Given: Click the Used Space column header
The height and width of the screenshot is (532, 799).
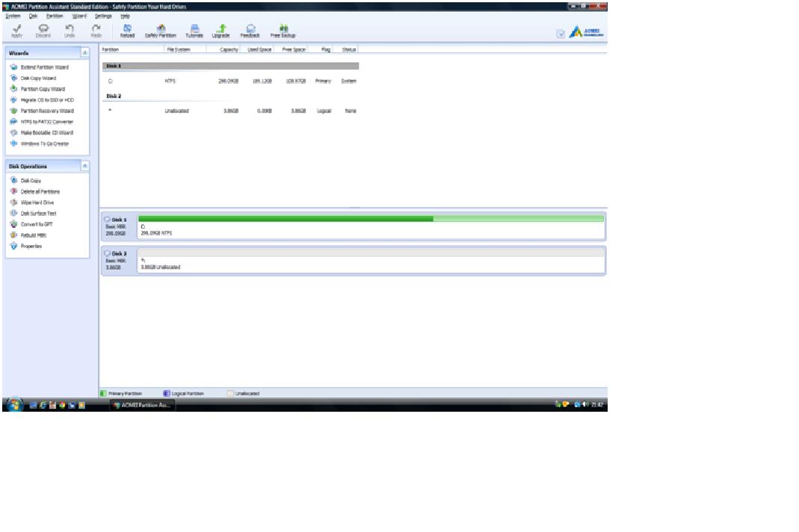Looking at the screenshot, I should (257, 49).
